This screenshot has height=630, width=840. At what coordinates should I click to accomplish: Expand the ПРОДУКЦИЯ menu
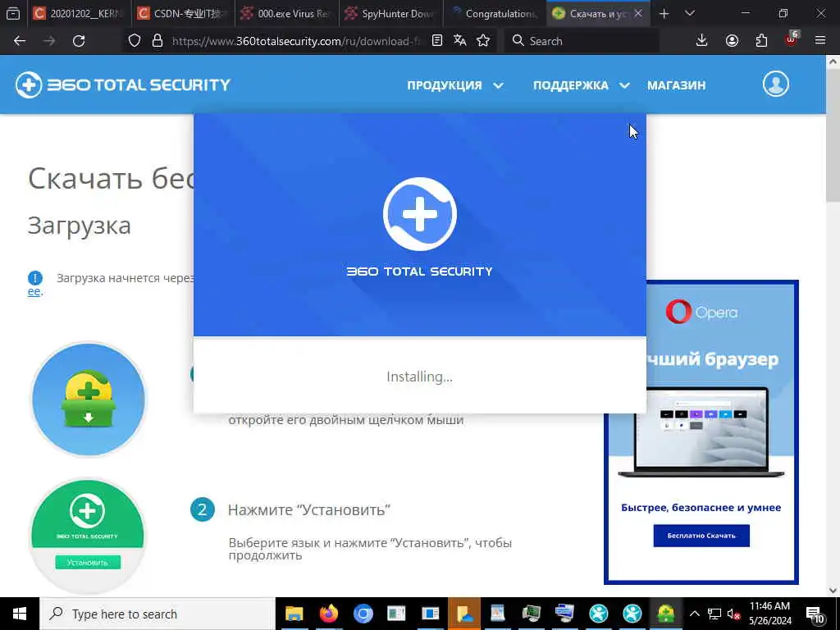(x=454, y=85)
